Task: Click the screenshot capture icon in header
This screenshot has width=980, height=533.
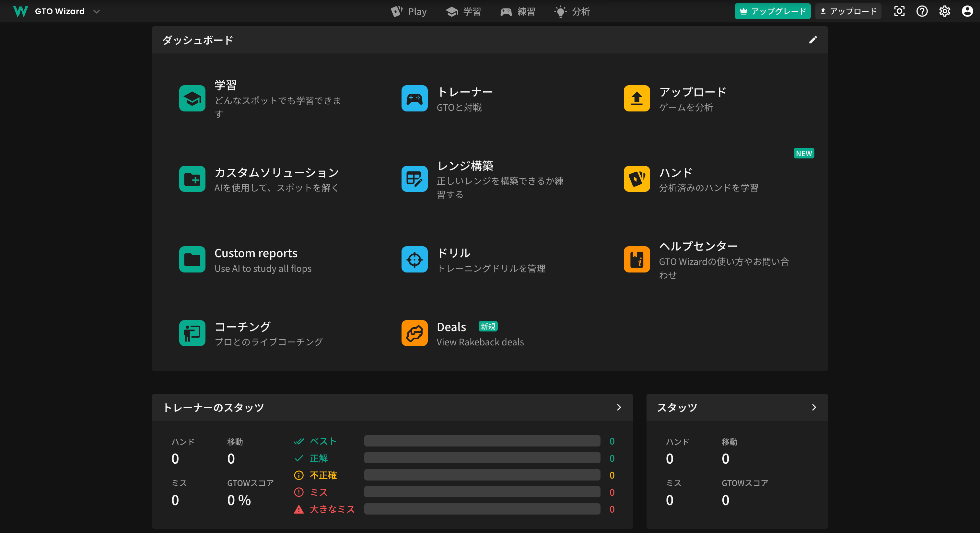Action: click(899, 11)
